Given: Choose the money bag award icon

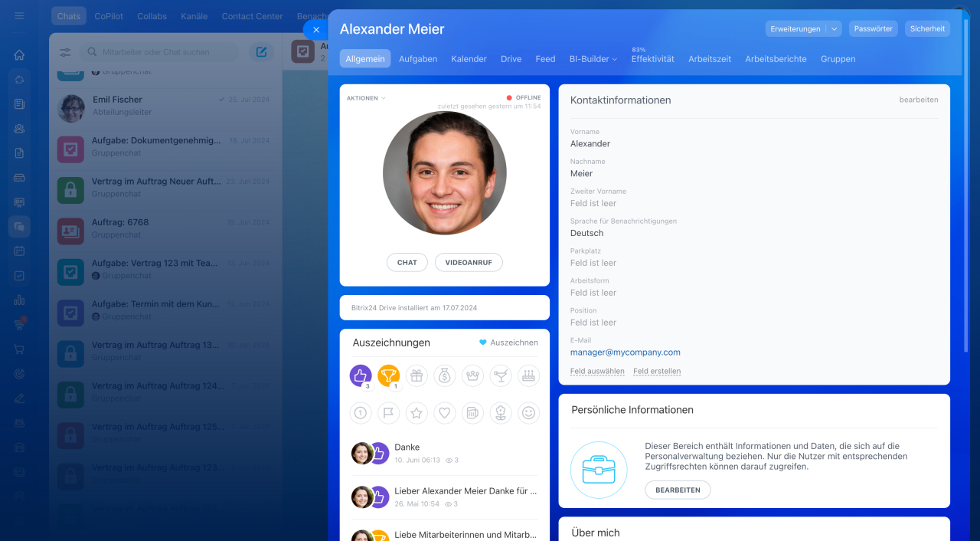Looking at the screenshot, I should (x=445, y=375).
